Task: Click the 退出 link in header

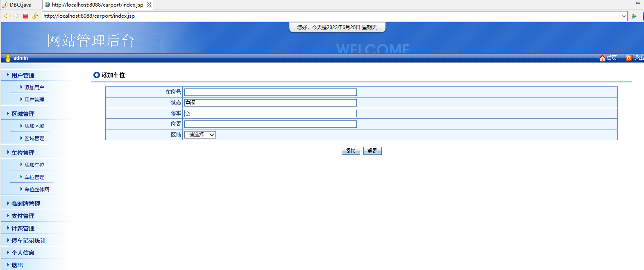Action: coord(638,58)
